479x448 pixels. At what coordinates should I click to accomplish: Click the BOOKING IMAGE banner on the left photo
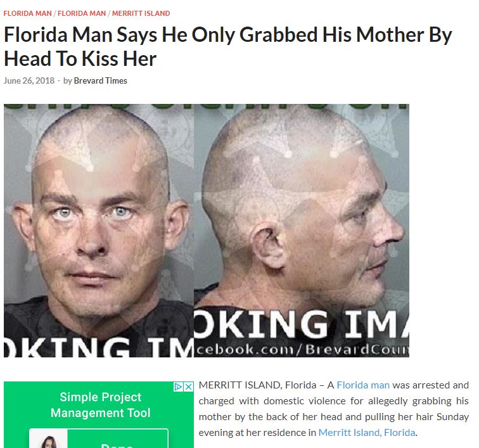(x=99, y=347)
